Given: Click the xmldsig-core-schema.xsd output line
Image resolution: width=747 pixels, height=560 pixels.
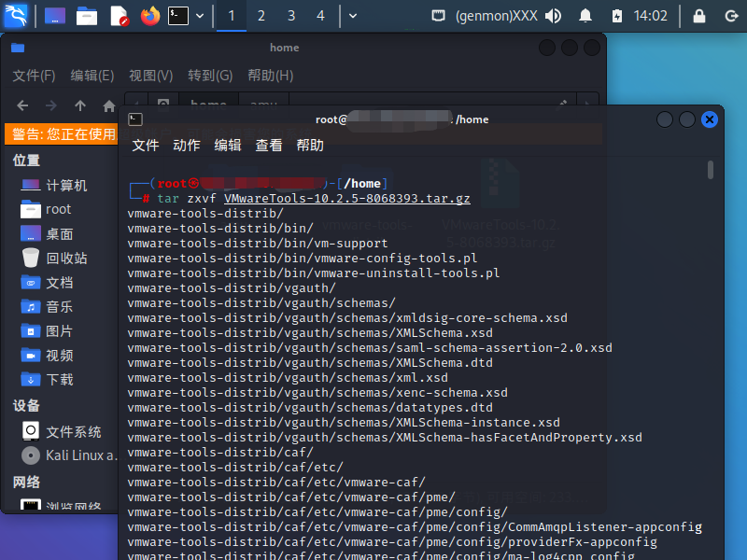Looking at the screenshot, I should [347, 318].
